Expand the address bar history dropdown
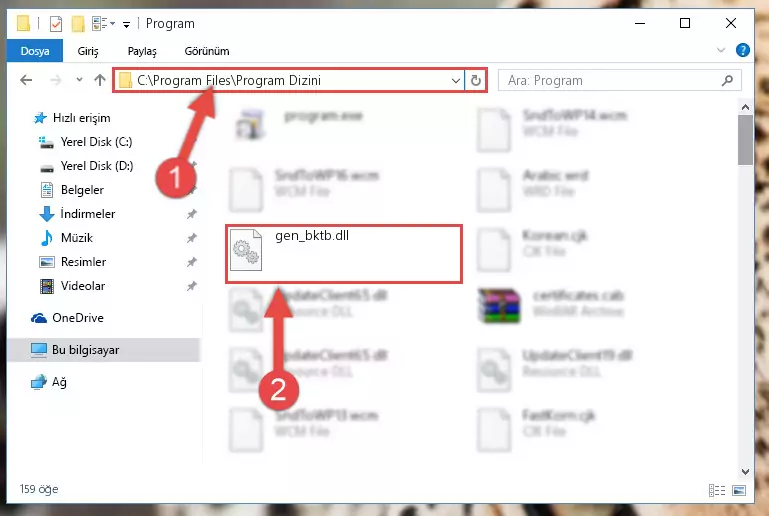This screenshot has height=516, width=769. click(456, 80)
